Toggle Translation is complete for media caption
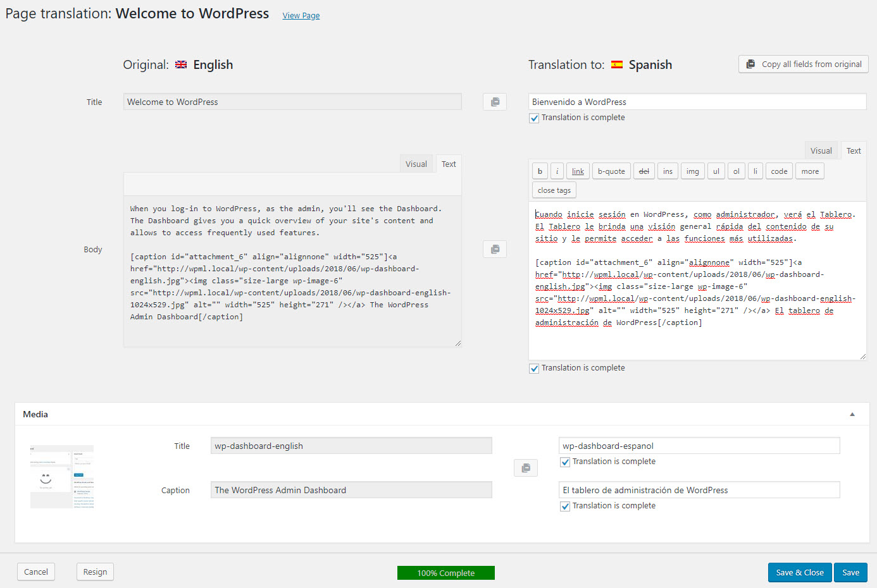The width and height of the screenshot is (877, 588). tap(565, 506)
